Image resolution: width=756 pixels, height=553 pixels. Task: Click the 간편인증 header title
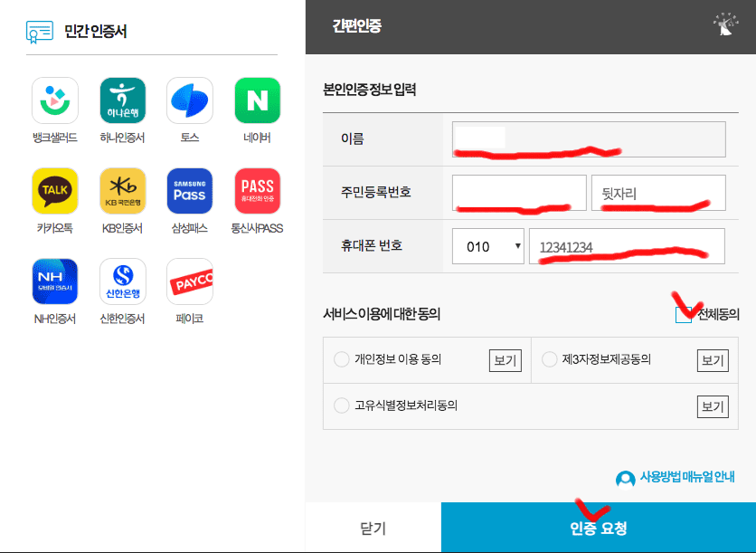[x=357, y=25]
